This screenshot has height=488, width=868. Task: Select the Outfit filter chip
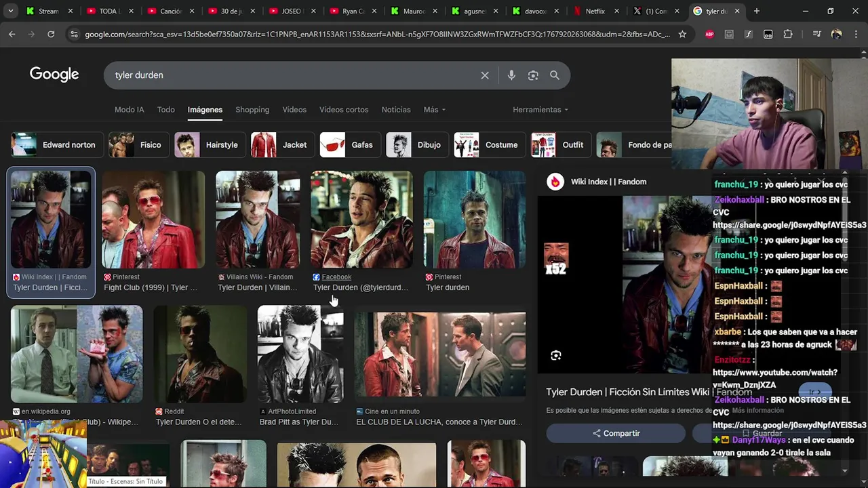(561, 145)
